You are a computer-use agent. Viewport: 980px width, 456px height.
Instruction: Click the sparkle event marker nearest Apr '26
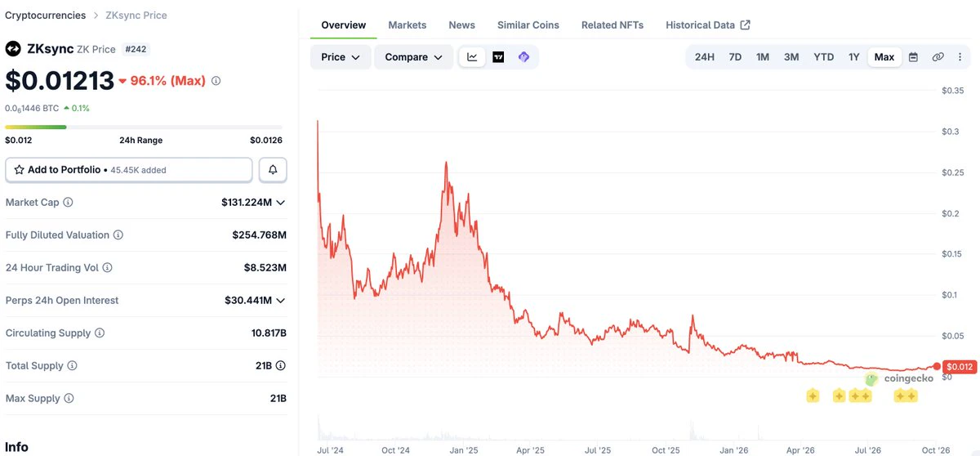(813, 396)
